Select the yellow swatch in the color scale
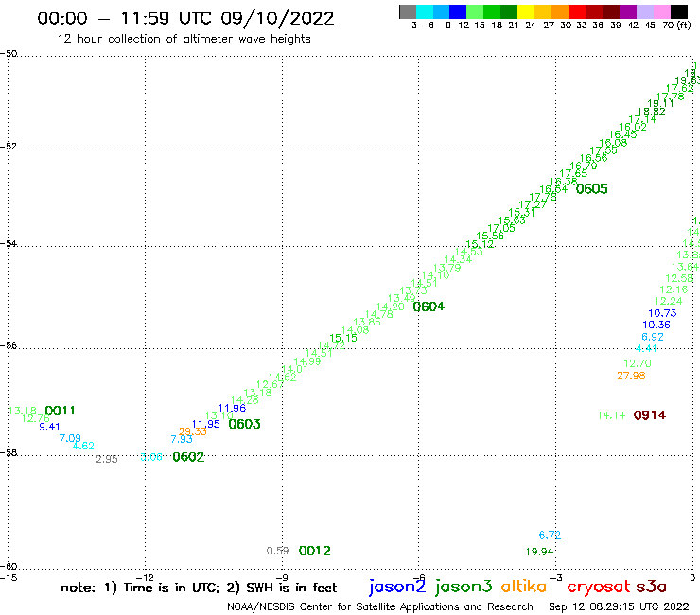The image size is (700, 615). click(x=526, y=11)
